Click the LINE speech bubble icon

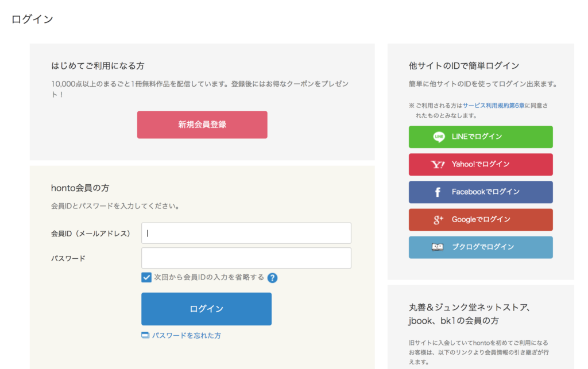point(439,137)
